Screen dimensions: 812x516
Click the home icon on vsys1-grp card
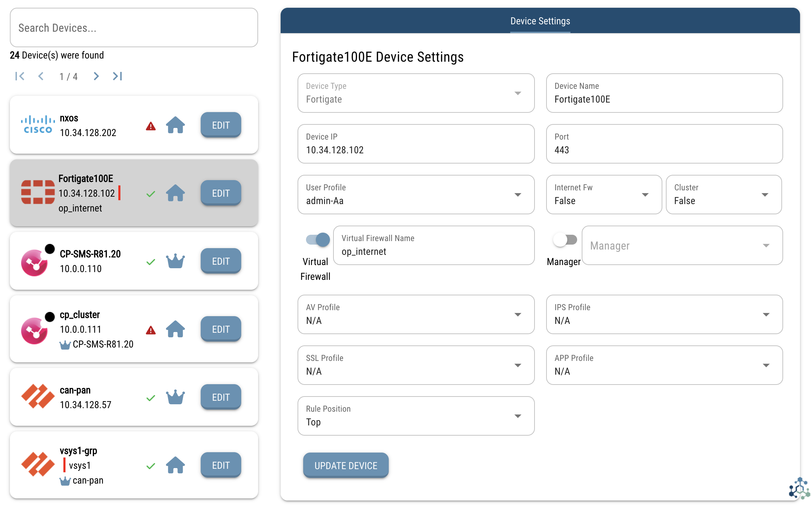coord(175,465)
